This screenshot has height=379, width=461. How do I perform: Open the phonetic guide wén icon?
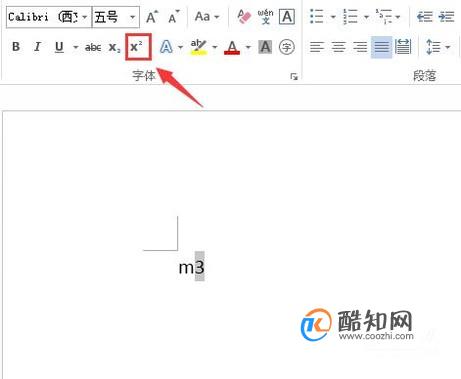point(265,16)
